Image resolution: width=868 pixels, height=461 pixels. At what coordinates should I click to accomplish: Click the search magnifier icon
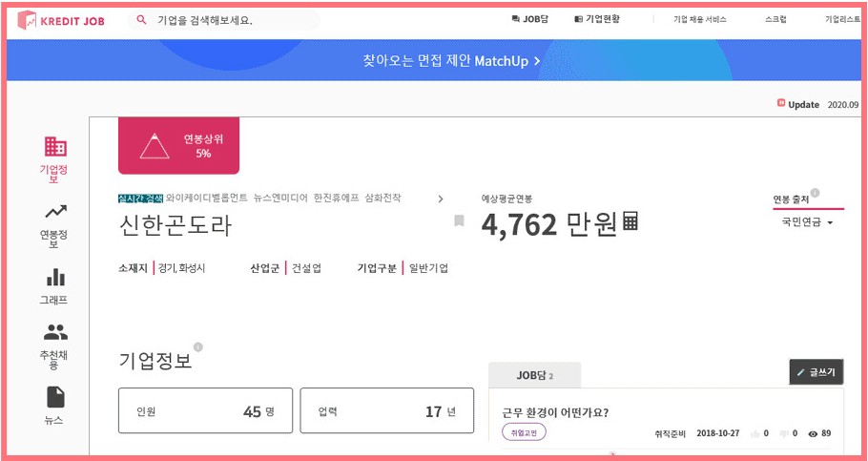click(x=142, y=20)
